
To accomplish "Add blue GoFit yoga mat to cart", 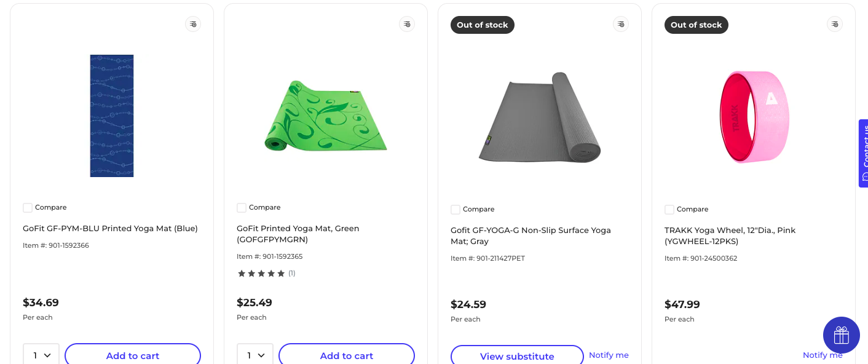I will [x=133, y=355].
